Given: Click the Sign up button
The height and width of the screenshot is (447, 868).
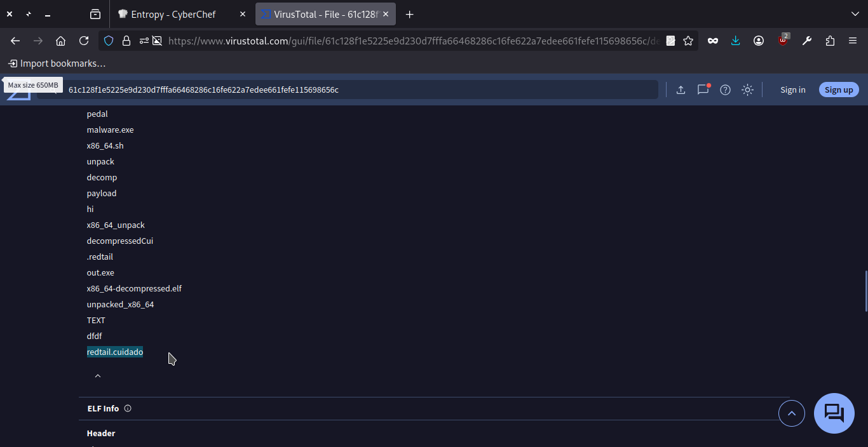Looking at the screenshot, I should click(838, 90).
